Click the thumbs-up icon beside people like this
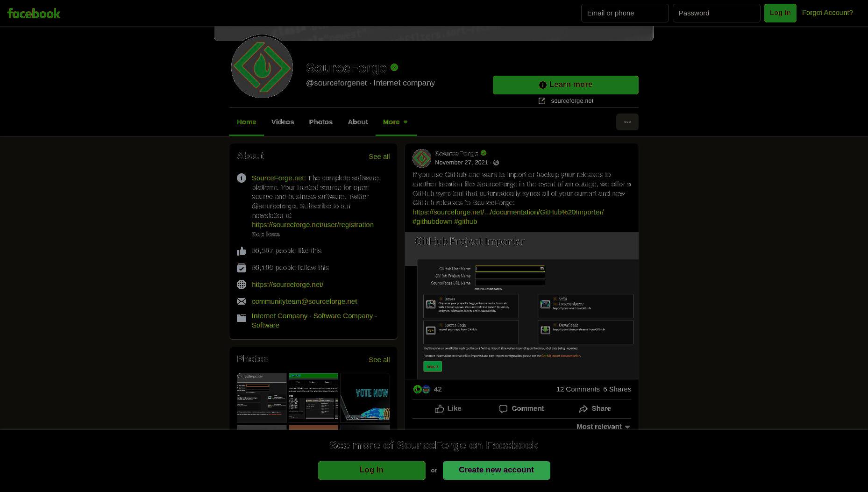 [x=242, y=251]
